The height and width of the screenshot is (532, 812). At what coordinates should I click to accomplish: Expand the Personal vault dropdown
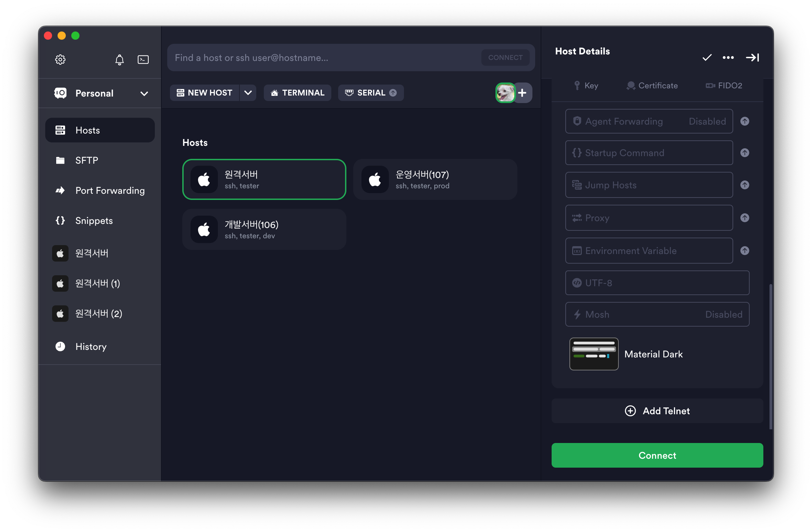click(x=144, y=93)
